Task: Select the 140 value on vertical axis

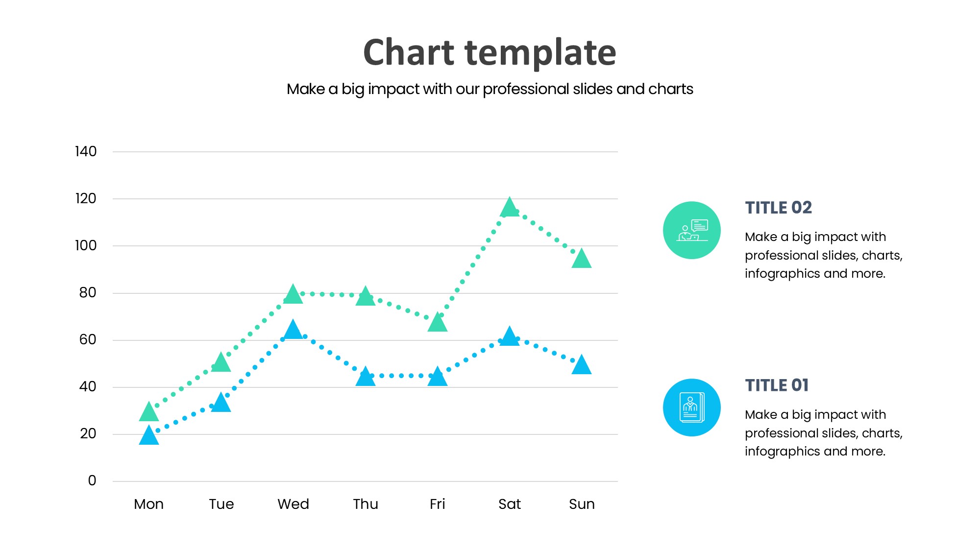Action: coord(86,151)
